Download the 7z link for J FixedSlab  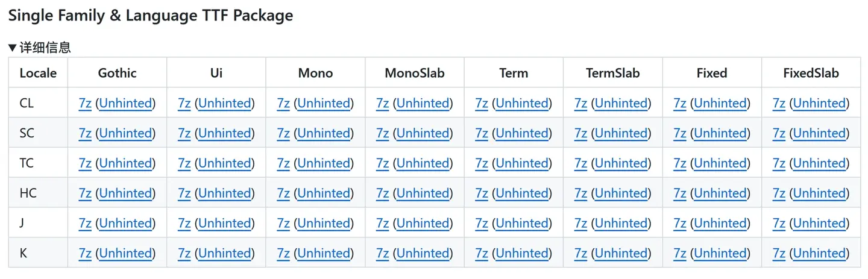coord(779,224)
